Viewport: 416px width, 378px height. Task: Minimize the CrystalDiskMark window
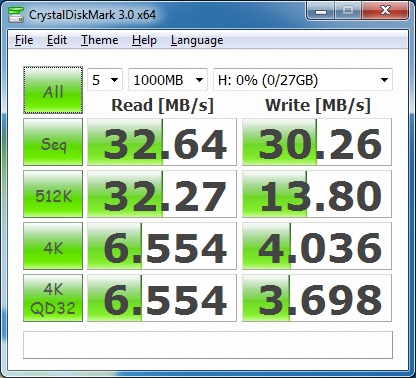(321, 11)
